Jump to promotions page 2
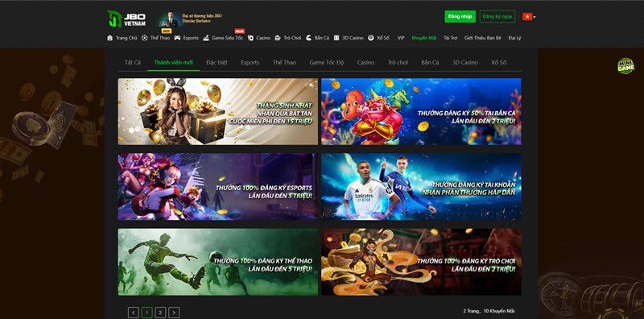644x319 pixels. pyautogui.click(x=160, y=313)
